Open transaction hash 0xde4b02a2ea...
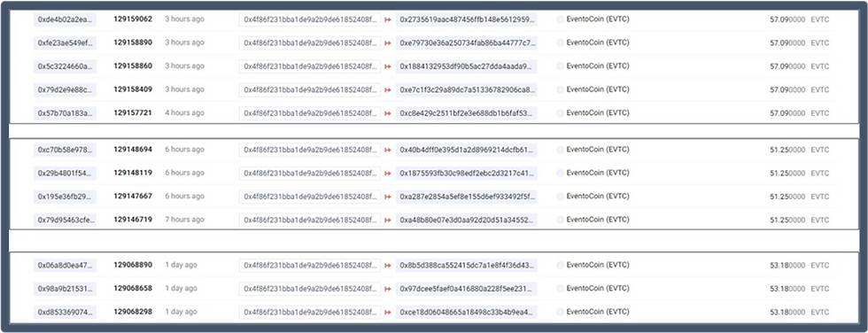868x333 pixels. coord(65,19)
